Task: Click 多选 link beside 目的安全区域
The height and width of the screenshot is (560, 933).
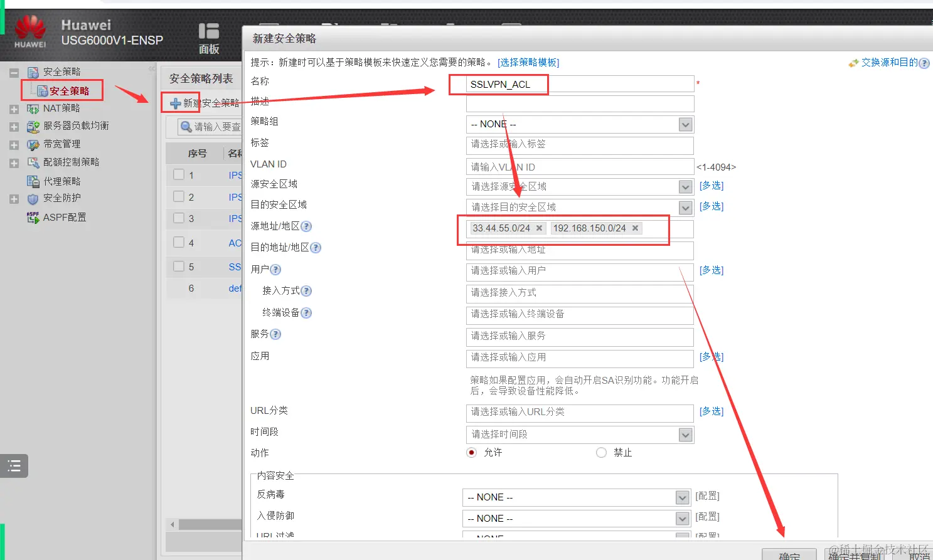Action: (x=712, y=206)
